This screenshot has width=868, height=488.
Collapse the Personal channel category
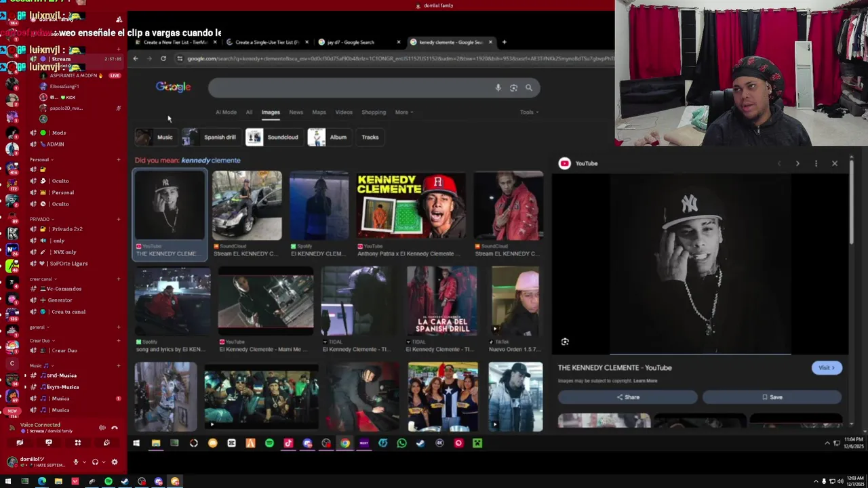coord(42,159)
